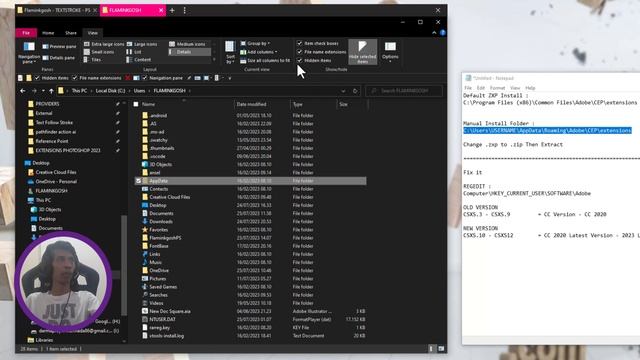Select the AppData folder row
The image size is (640, 360).
(x=250, y=181)
